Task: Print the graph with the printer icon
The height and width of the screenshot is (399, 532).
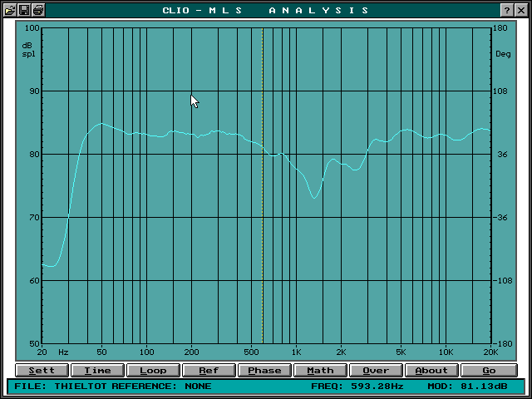Action: click(38, 10)
